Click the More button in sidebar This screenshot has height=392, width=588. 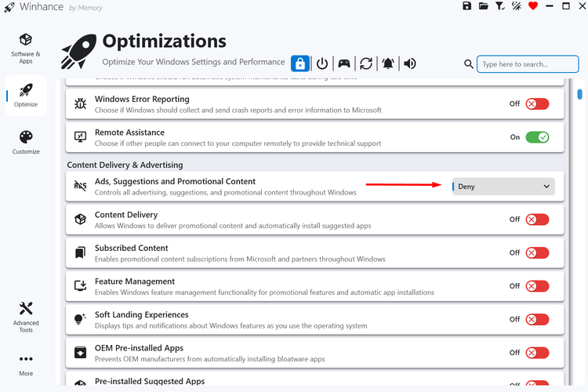tap(26, 364)
